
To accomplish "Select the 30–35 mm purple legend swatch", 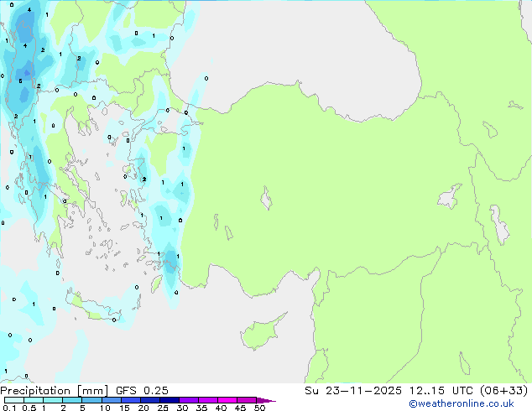I will pos(188,400).
